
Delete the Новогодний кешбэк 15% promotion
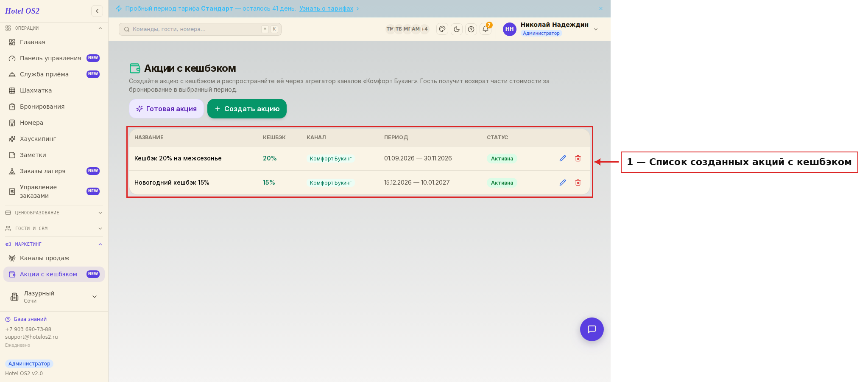coord(578,183)
